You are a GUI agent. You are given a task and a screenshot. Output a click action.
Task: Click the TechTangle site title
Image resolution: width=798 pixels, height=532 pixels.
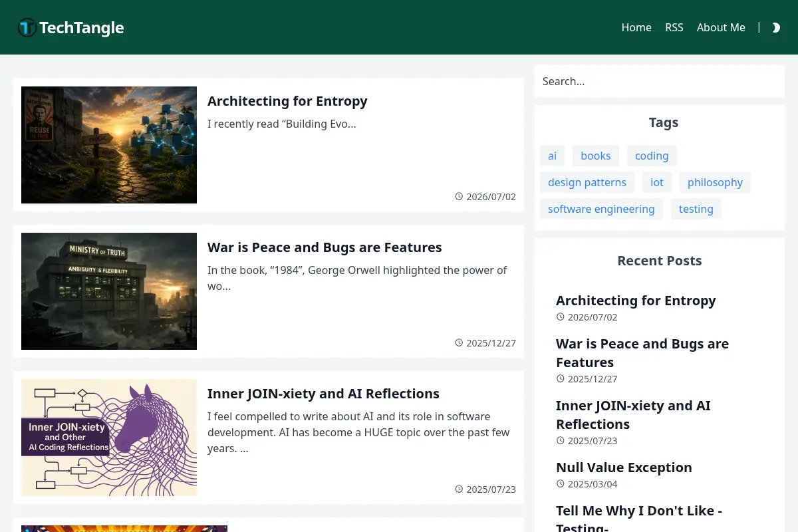[82, 27]
